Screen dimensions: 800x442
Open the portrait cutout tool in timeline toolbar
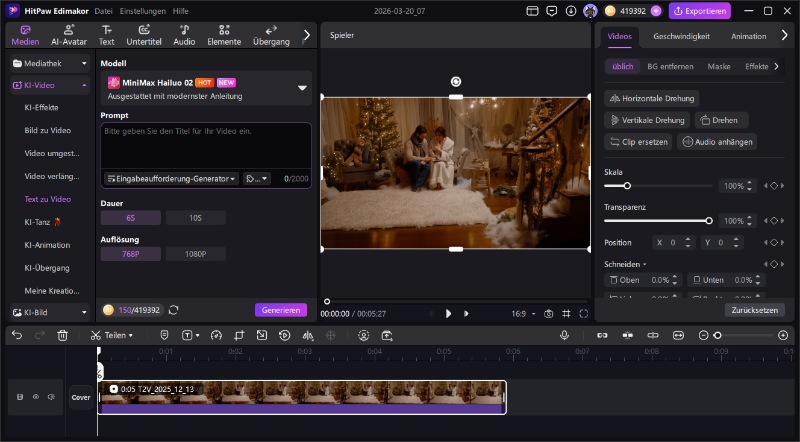click(363, 335)
